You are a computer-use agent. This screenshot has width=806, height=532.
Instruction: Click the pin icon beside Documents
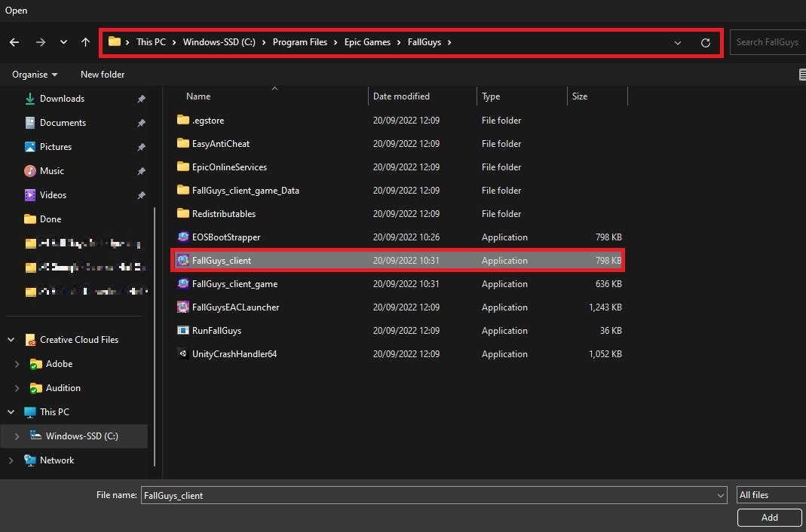pos(141,124)
